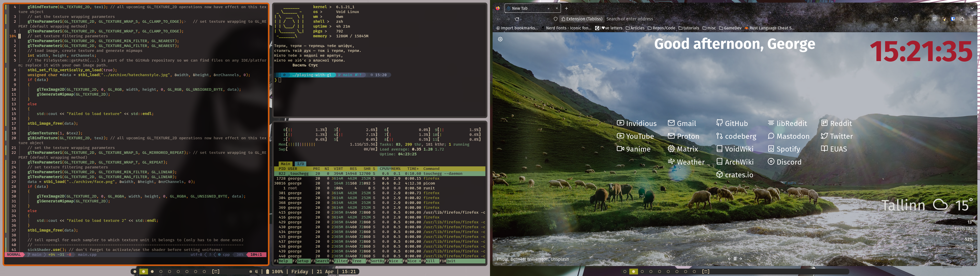Open the ArchWiki quick link
This screenshot has height=276, width=980.
coord(735,162)
